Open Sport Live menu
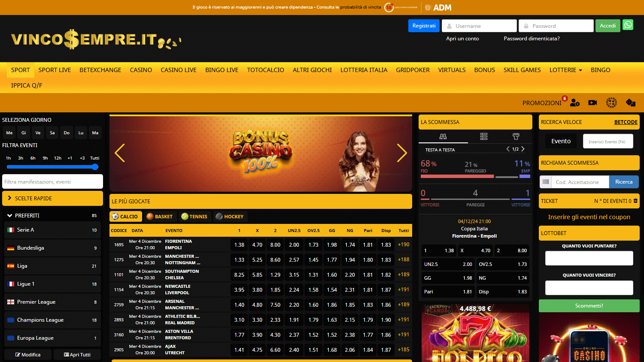The width and height of the screenshot is (644, 362). (55, 70)
